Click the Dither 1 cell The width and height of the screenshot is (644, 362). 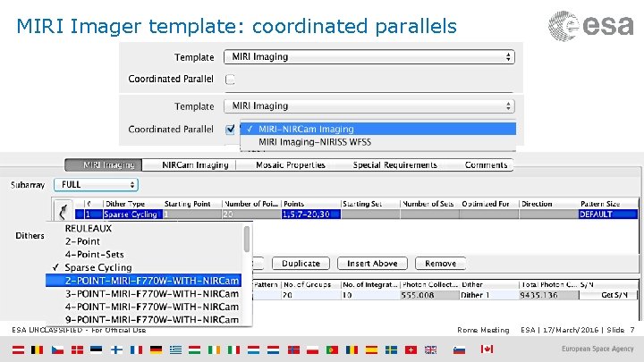click(489, 295)
